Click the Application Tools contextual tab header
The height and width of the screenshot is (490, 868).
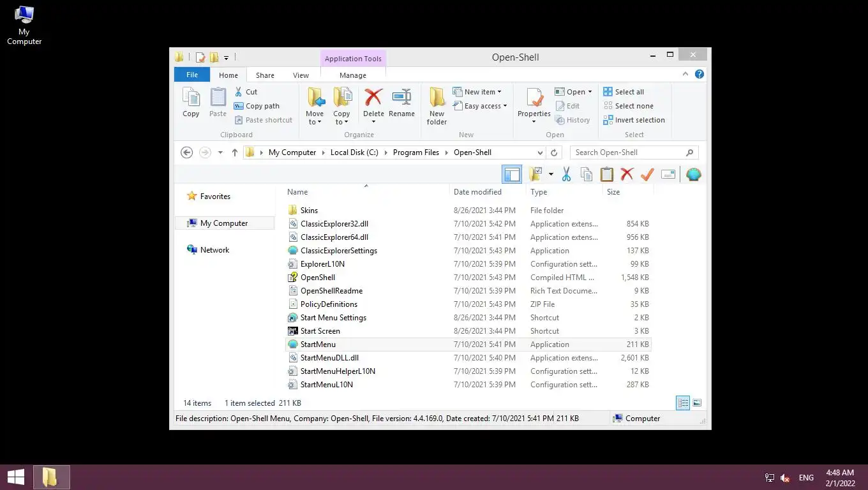[x=353, y=59]
